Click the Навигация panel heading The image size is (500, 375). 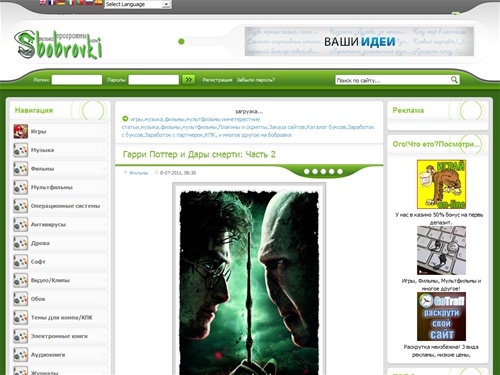point(34,110)
